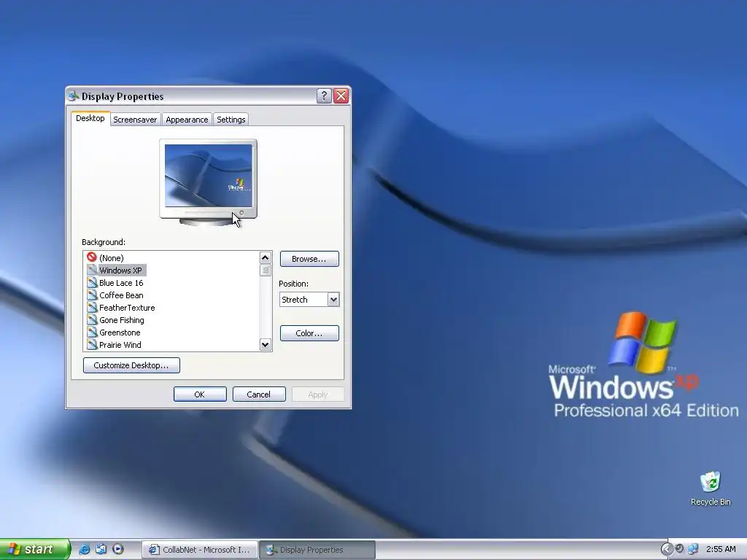Click the red None icon in list
The width and height of the screenshot is (747, 560).
point(92,257)
